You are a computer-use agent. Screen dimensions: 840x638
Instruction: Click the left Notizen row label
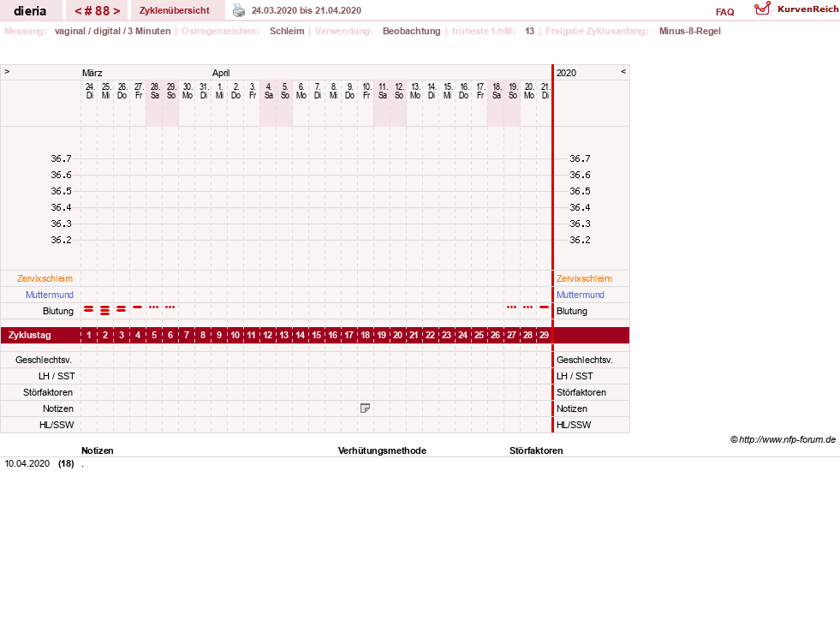pyautogui.click(x=58, y=408)
